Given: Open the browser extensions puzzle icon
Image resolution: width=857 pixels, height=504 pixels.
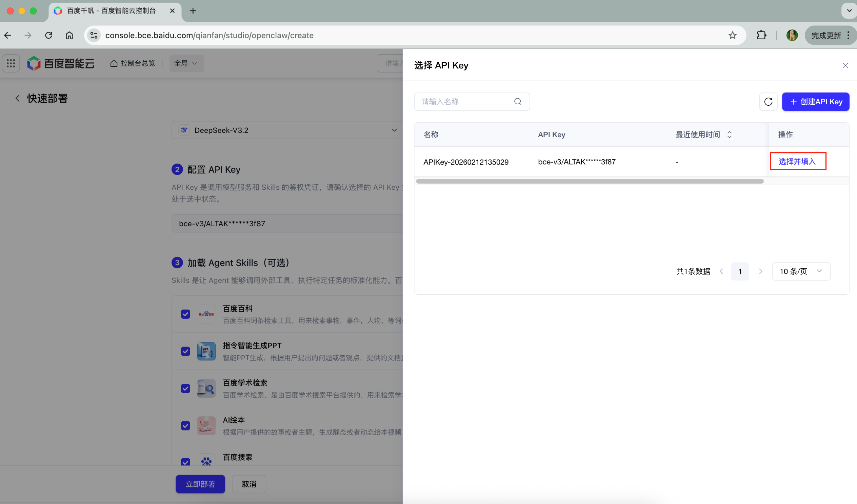Looking at the screenshot, I should 761,35.
